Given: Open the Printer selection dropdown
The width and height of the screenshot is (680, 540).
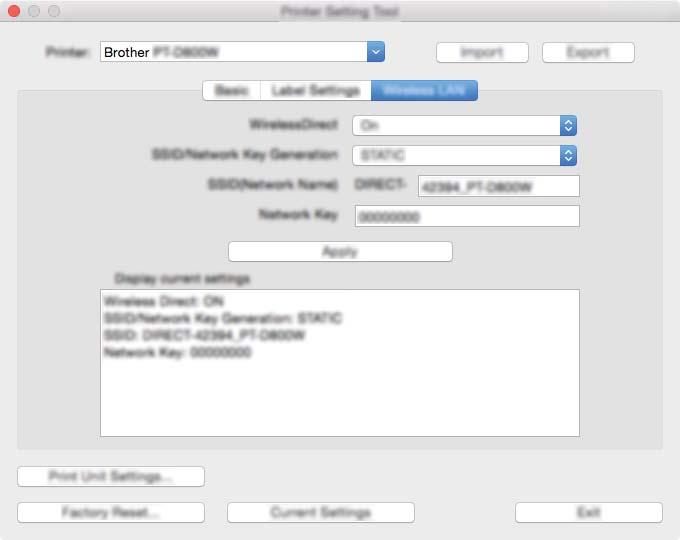Looking at the screenshot, I should click(242, 52).
